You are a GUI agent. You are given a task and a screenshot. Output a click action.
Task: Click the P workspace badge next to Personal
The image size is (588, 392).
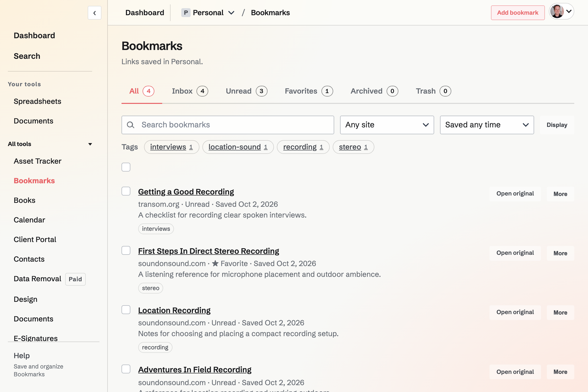click(186, 13)
